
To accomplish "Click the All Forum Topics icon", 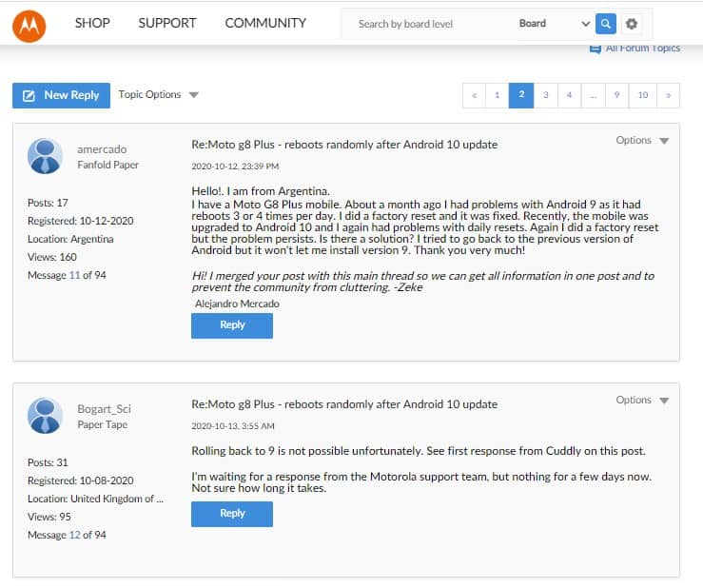I will [595, 49].
